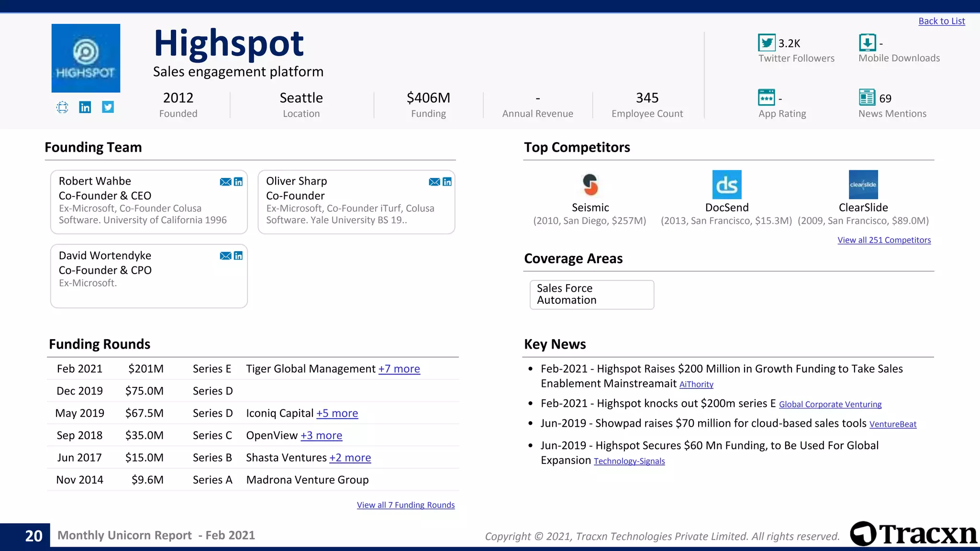Open View all 251 Competitors link

[884, 240]
